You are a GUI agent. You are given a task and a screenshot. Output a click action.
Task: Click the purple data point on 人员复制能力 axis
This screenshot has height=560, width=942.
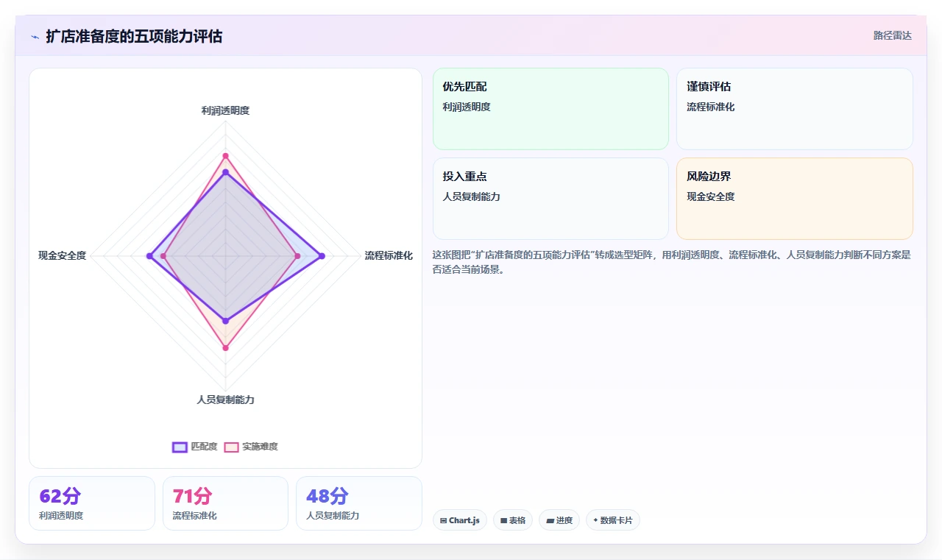pos(226,321)
